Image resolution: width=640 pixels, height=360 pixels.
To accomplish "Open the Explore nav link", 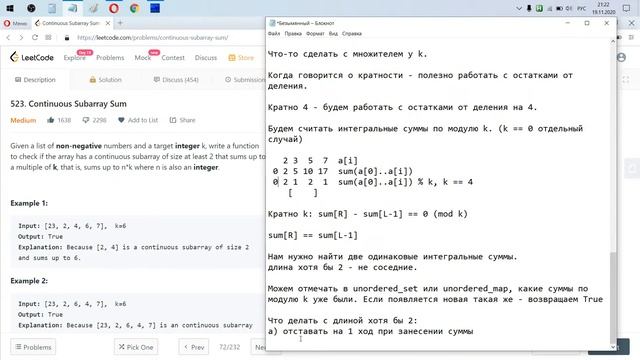I will pyautogui.click(x=74, y=58).
